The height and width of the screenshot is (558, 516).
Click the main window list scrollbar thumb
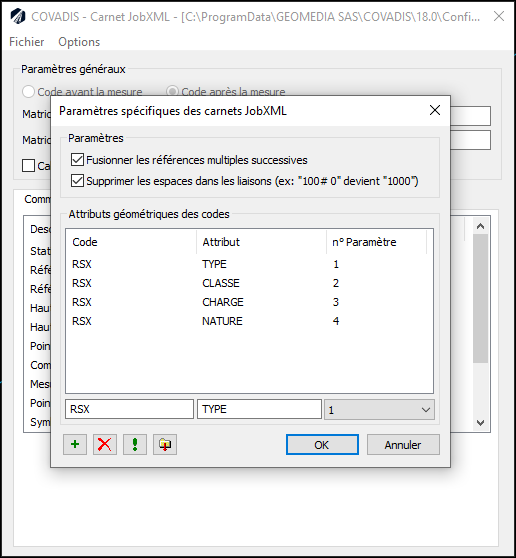[x=480, y=298]
